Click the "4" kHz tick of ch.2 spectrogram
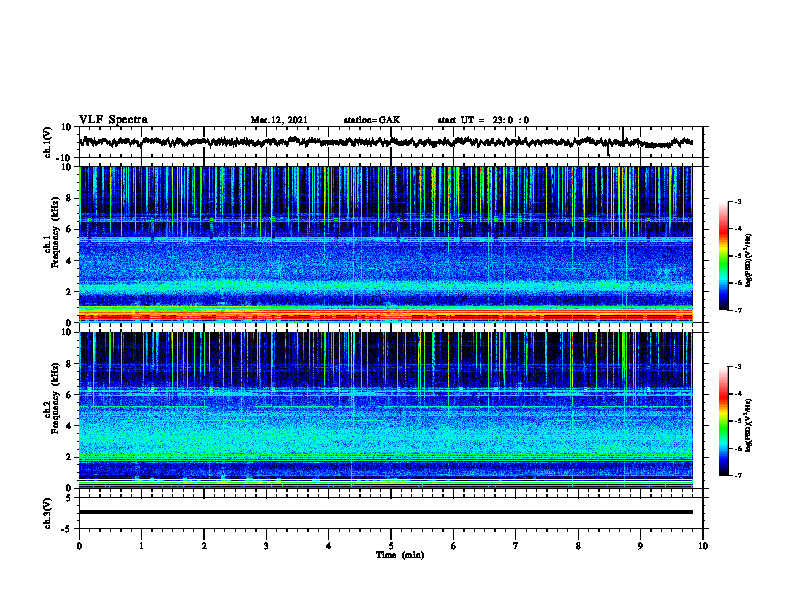Viewport: 792px width, 612px height. [x=70, y=426]
